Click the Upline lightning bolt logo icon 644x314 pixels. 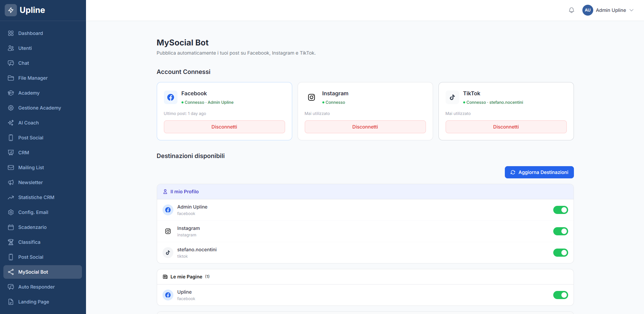click(x=11, y=10)
